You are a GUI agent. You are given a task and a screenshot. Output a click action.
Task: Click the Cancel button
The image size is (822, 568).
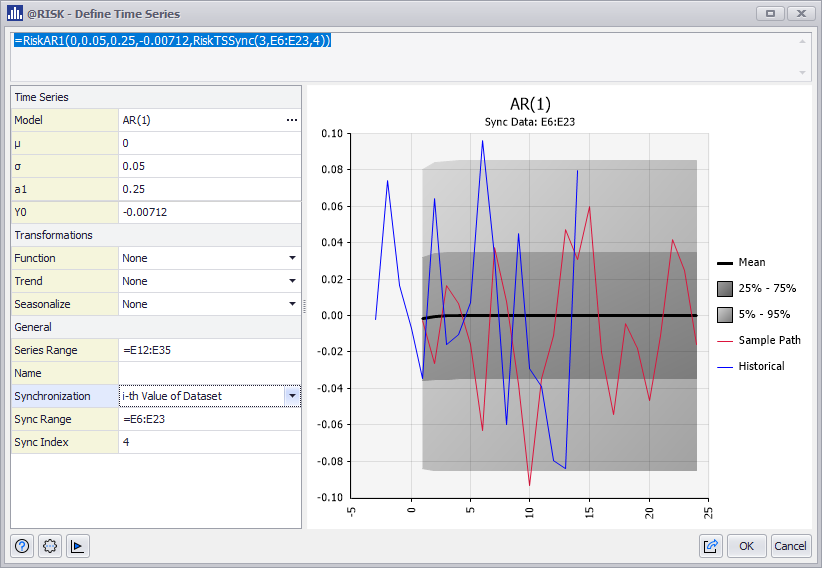pyautogui.click(x=790, y=546)
